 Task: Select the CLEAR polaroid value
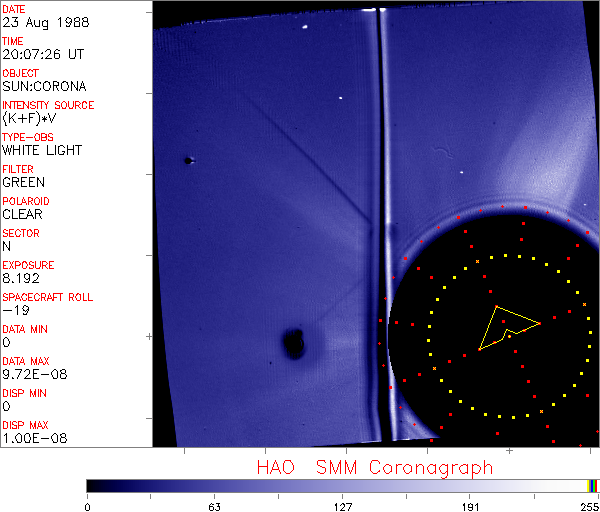22,214
